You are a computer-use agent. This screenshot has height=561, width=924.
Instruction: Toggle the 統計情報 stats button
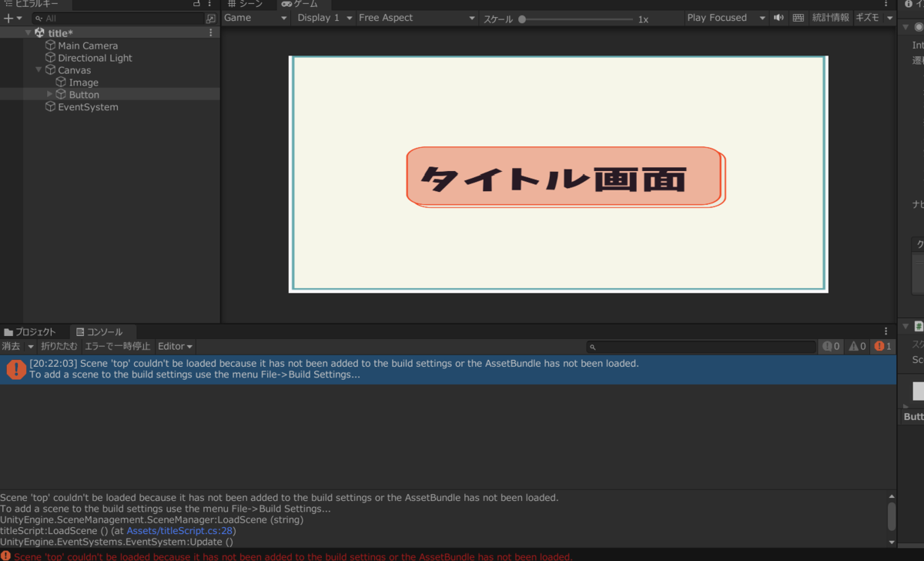831,18
